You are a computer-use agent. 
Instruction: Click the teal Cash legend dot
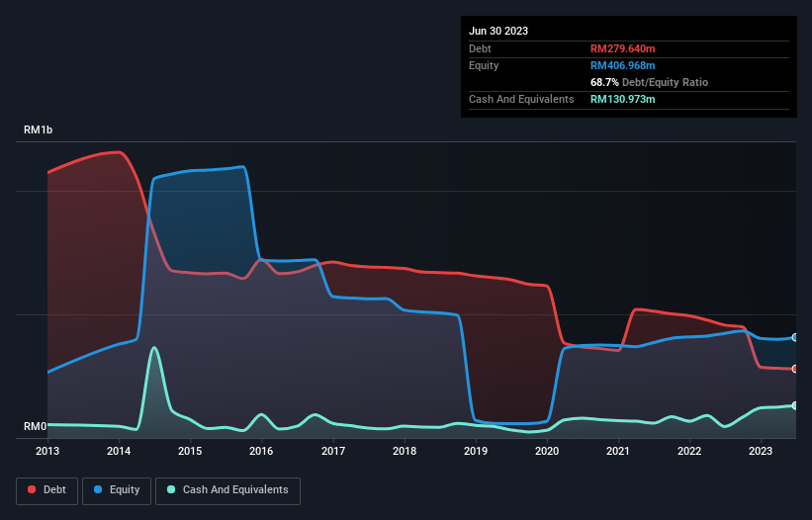(171, 489)
